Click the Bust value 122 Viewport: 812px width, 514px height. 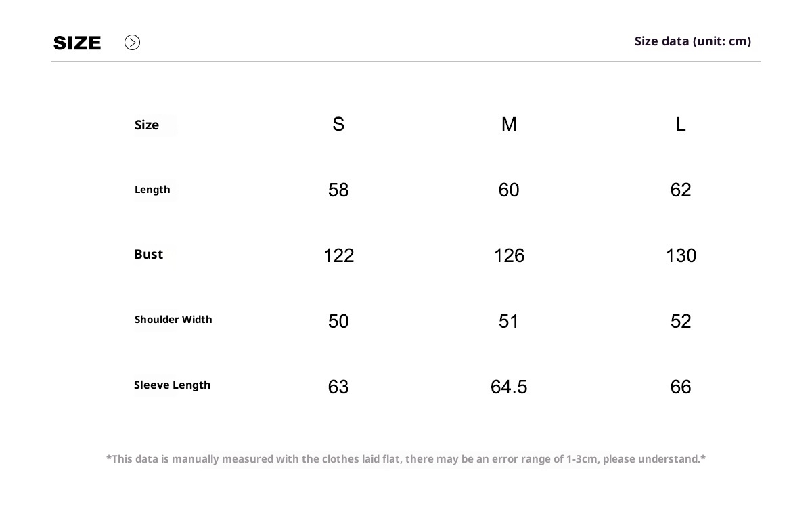[x=338, y=256]
